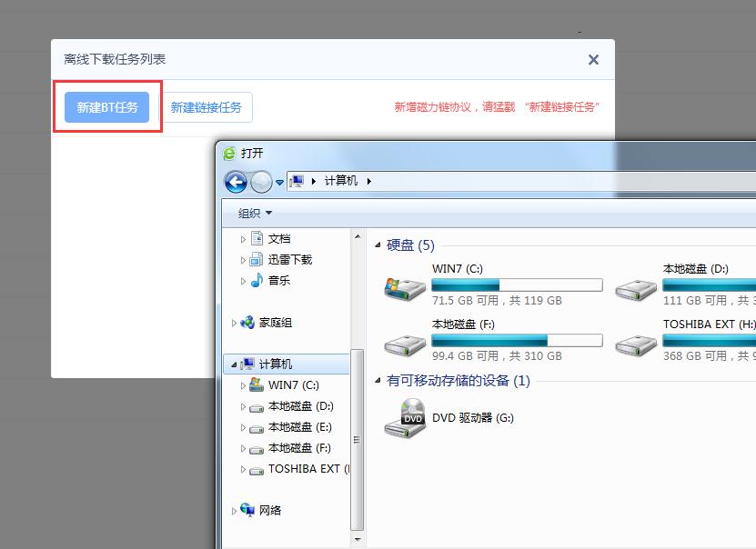Expand the WIN7 (C:) tree node
The width and height of the screenshot is (756, 549).
coord(243,385)
